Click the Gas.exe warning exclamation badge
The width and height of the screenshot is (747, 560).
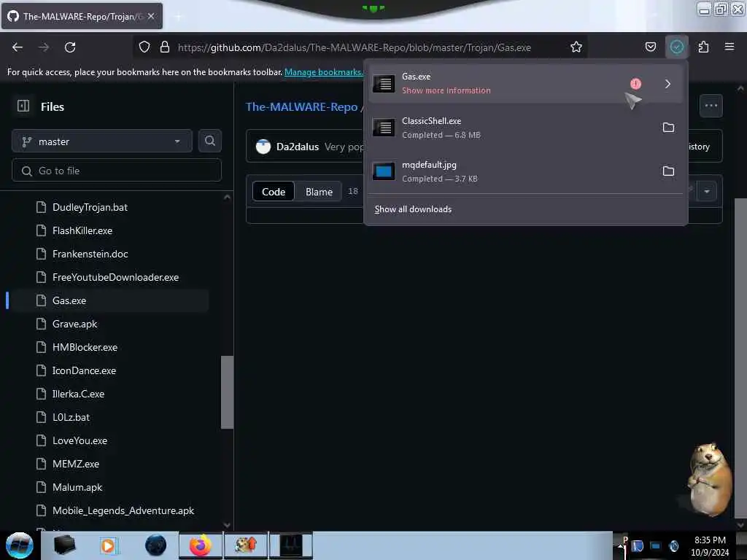tap(635, 84)
